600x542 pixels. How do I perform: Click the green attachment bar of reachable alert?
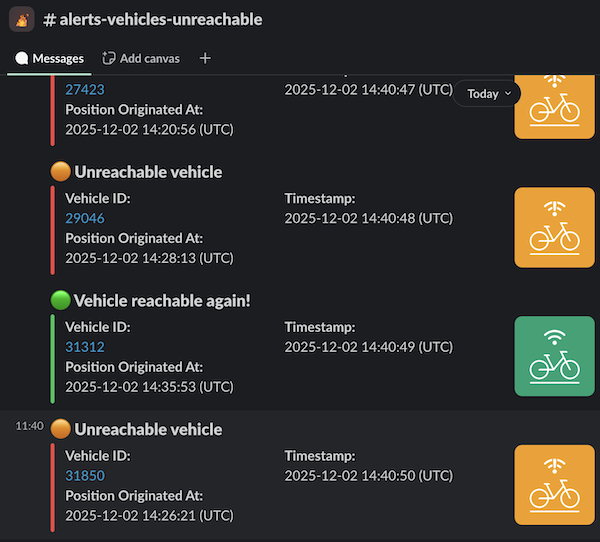coord(52,357)
